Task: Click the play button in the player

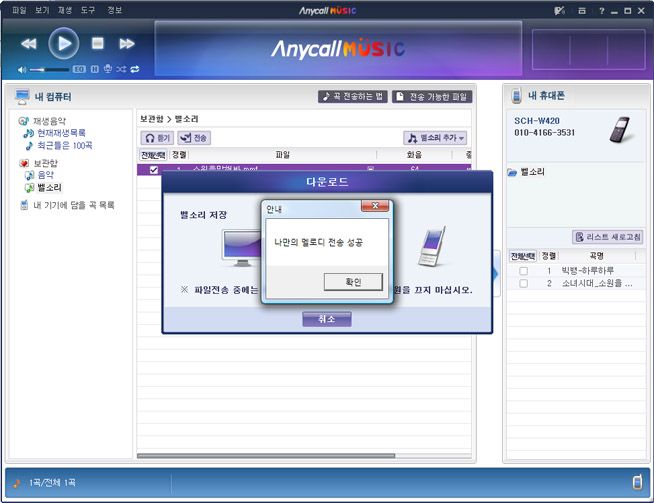Action: click(63, 43)
